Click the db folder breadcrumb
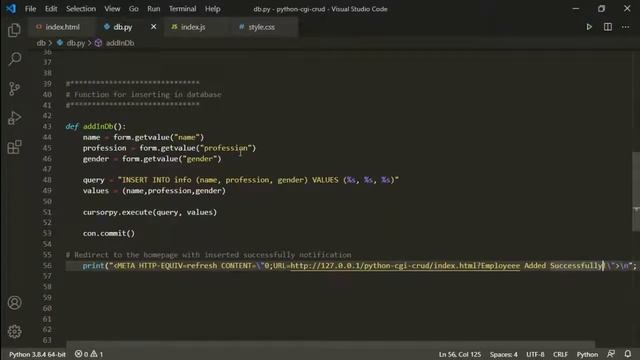The height and width of the screenshot is (360, 640). [x=41, y=43]
